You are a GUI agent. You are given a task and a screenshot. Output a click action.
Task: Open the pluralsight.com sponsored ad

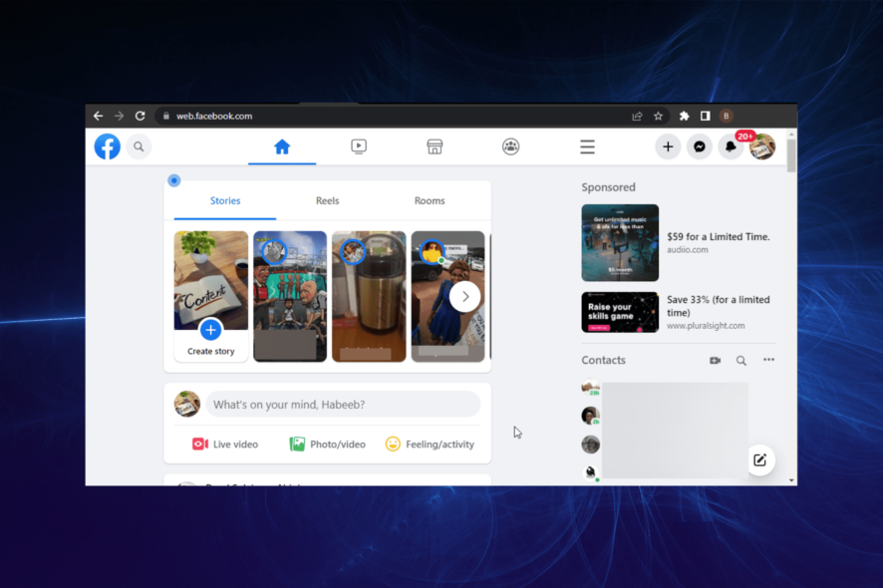click(x=678, y=312)
